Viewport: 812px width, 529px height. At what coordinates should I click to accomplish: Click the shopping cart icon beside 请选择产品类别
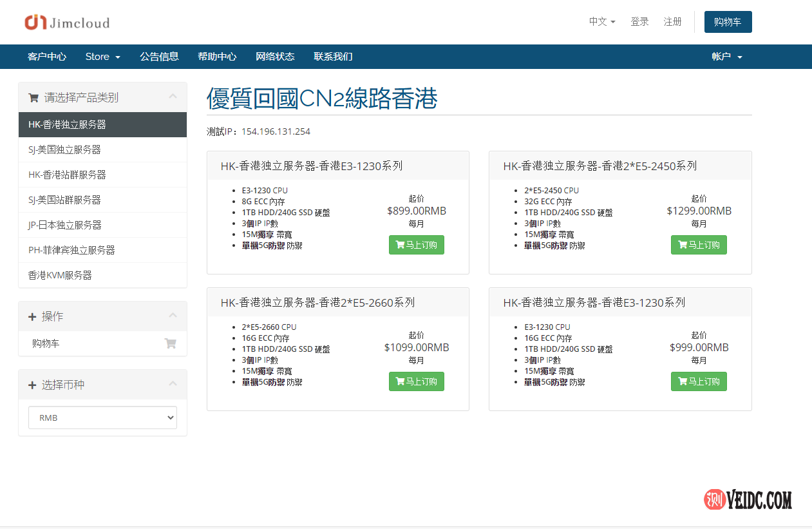(x=33, y=98)
